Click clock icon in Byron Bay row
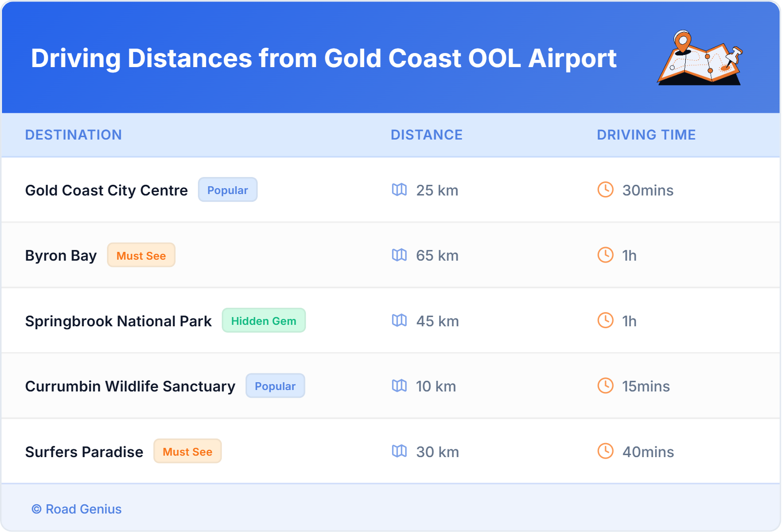Viewport: 782px width, 532px height. pos(605,255)
